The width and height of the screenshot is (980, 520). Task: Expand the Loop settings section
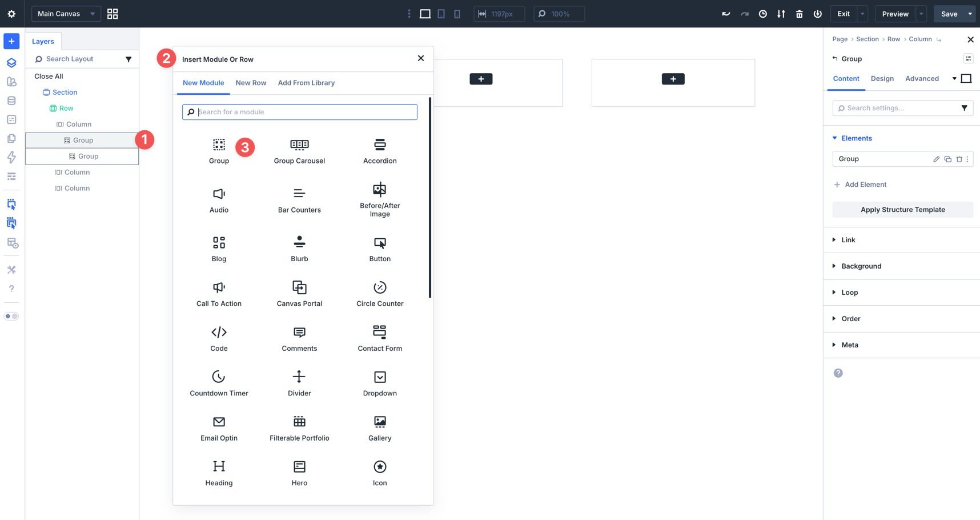pyautogui.click(x=849, y=292)
